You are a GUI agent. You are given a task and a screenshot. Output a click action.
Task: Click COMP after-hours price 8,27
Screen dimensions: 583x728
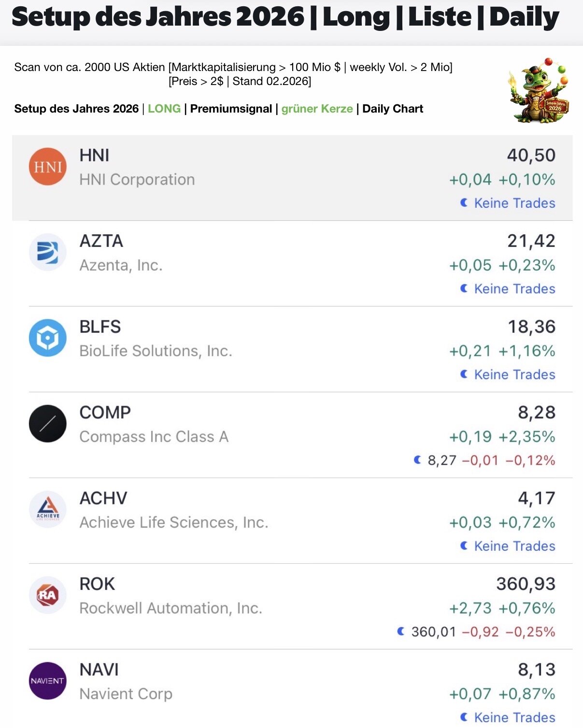[442, 460]
